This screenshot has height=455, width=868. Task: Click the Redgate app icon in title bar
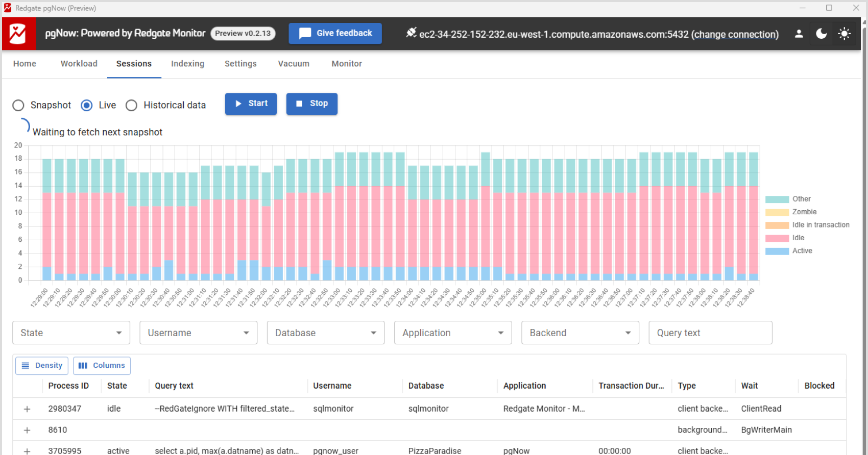8,8
